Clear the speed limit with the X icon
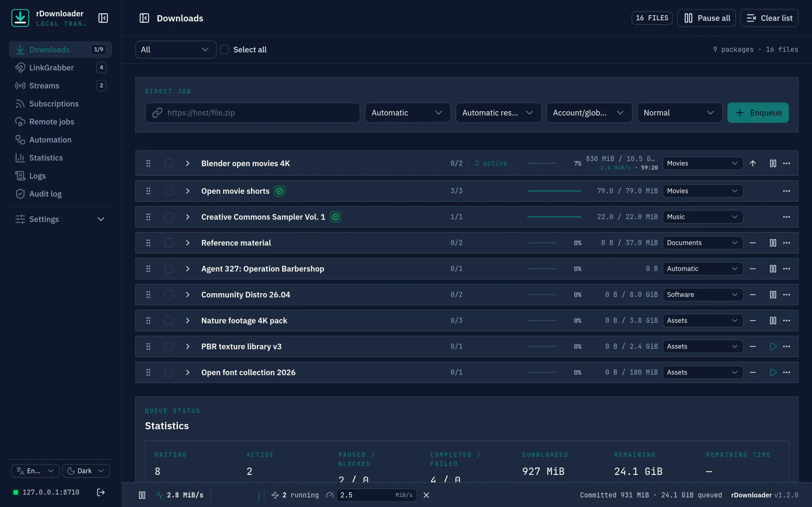The image size is (812, 507). pyautogui.click(x=426, y=495)
